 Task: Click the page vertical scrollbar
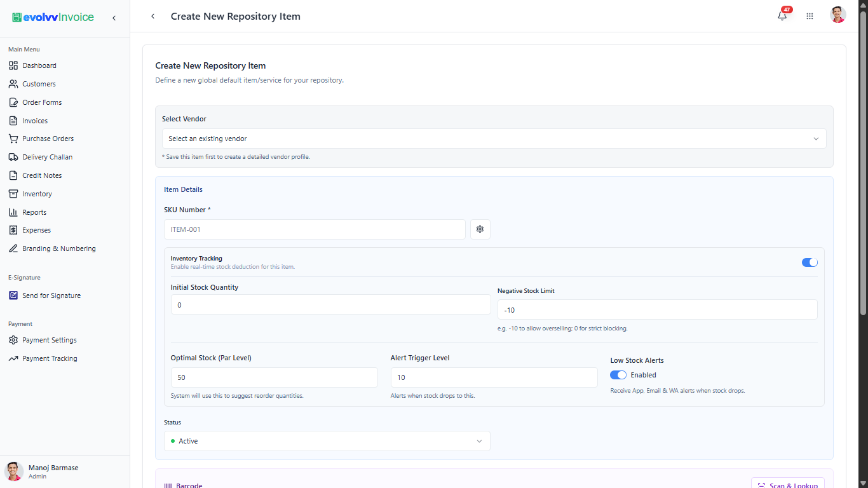point(863,162)
